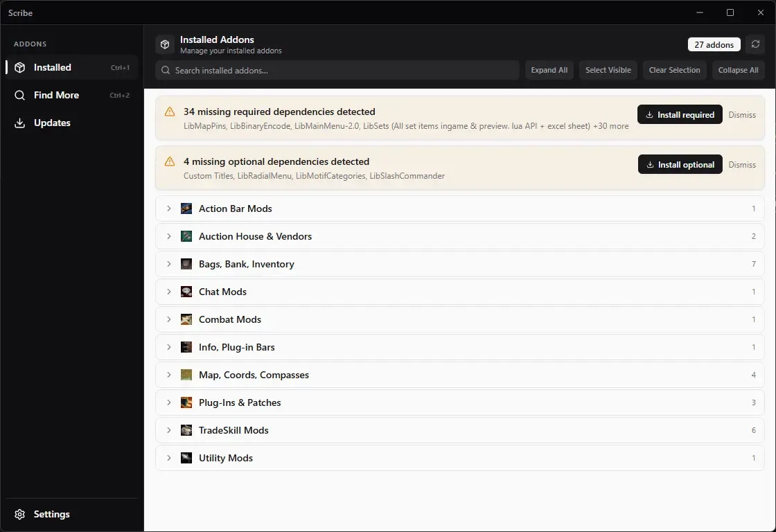Toggle Expand All to open every category

click(x=549, y=70)
